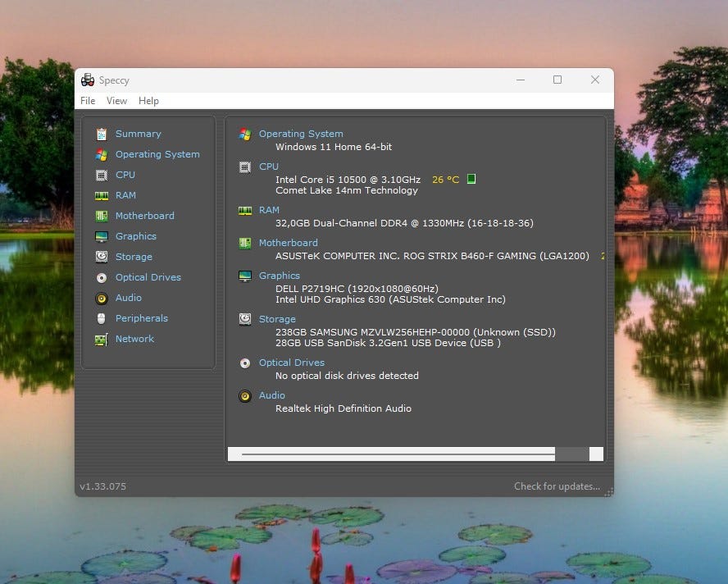The image size is (728, 584).
Task: Select Graphics in the left sidebar
Action: 135,236
